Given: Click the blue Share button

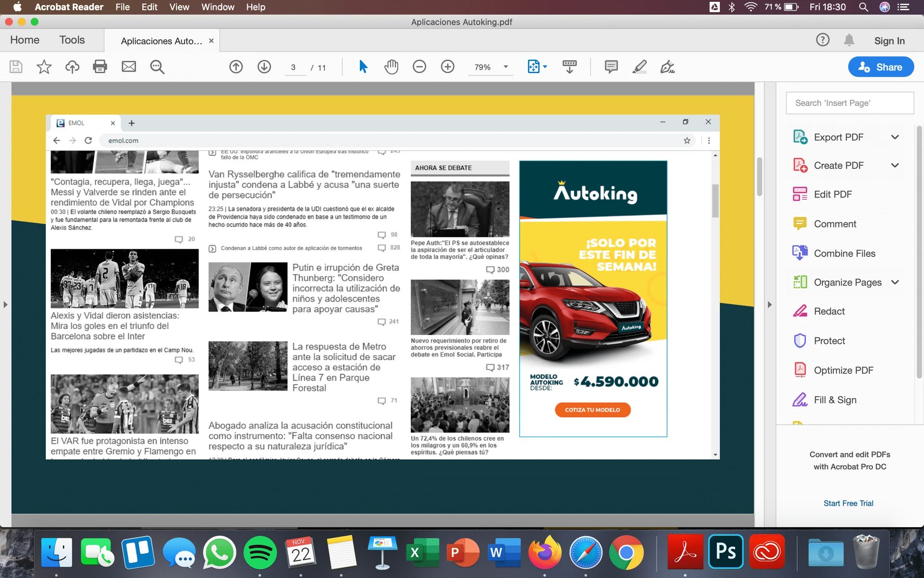Looking at the screenshot, I should 881,67.
